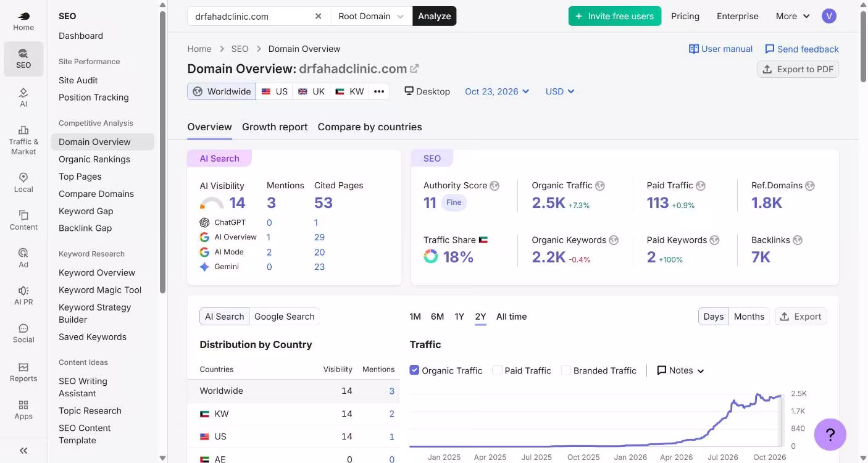Open the Desktop device selector
The image size is (868, 463).
click(x=427, y=91)
